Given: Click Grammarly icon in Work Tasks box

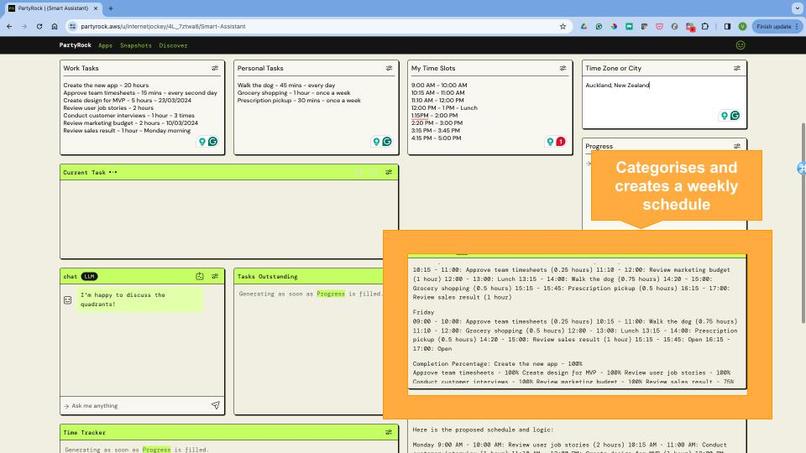Looking at the screenshot, I should (213, 141).
